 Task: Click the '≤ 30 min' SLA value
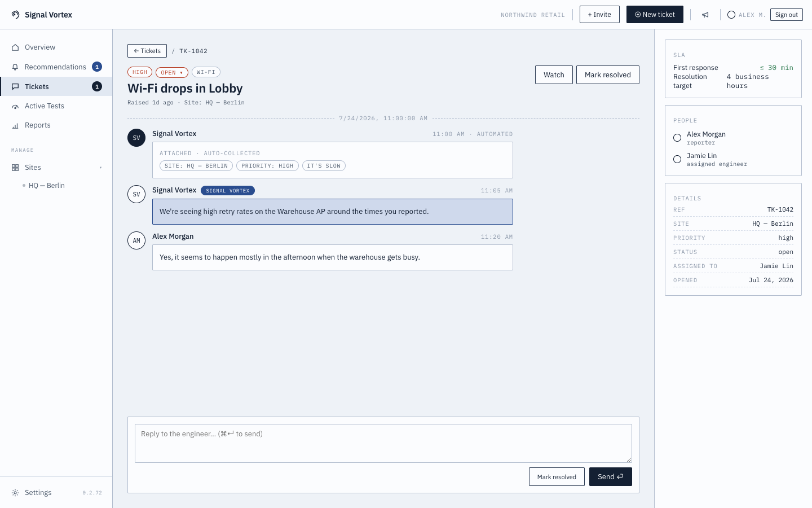[776, 68]
